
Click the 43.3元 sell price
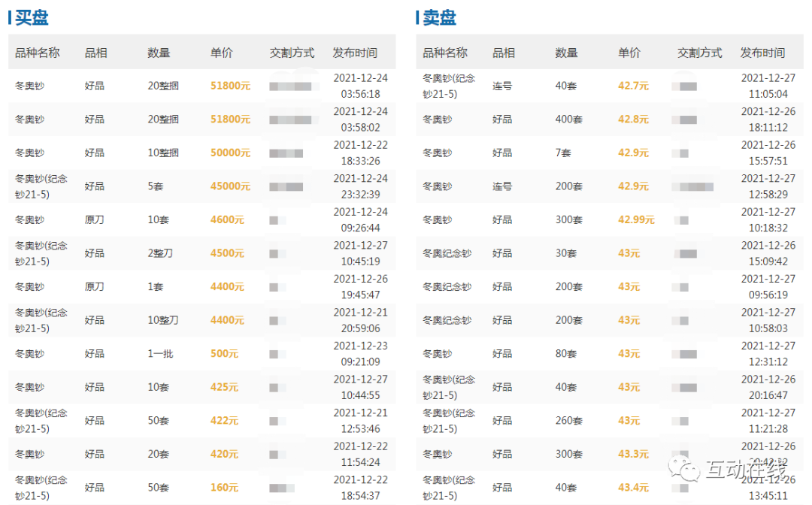click(633, 455)
